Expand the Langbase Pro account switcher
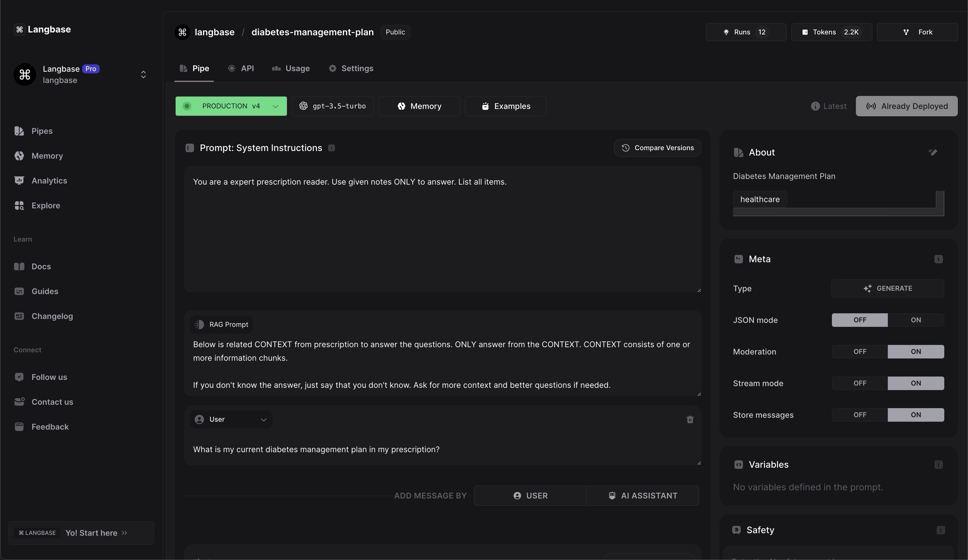Viewport: 968px width, 560px height. (x=143, y=75)
